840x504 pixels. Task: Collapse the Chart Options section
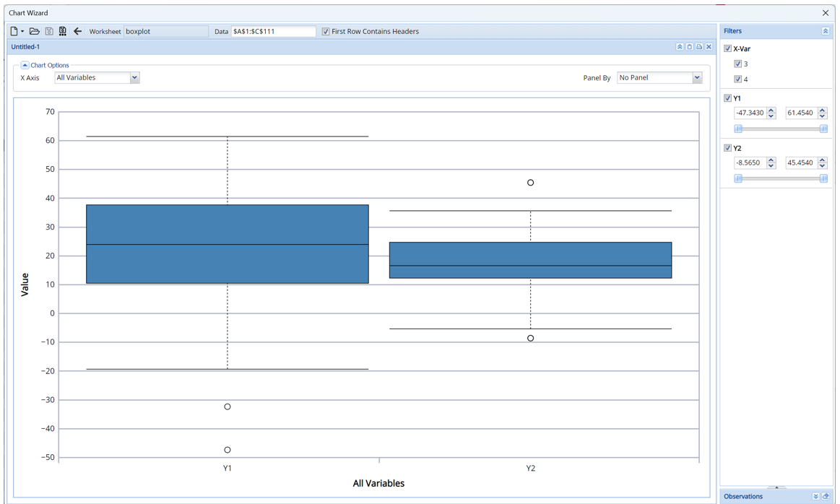pyautogui.click(x=25, y=65)
